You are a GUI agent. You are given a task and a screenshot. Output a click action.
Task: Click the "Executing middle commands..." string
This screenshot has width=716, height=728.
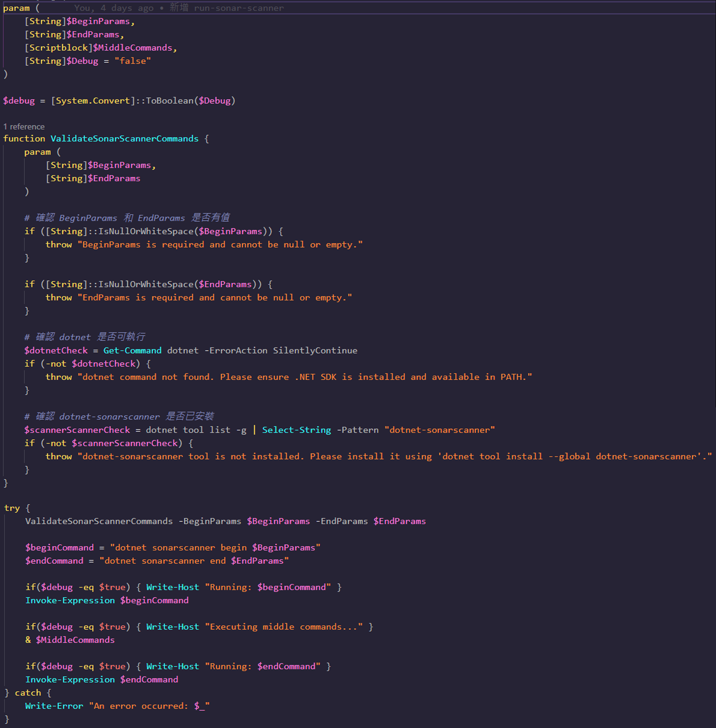point(284,627)
